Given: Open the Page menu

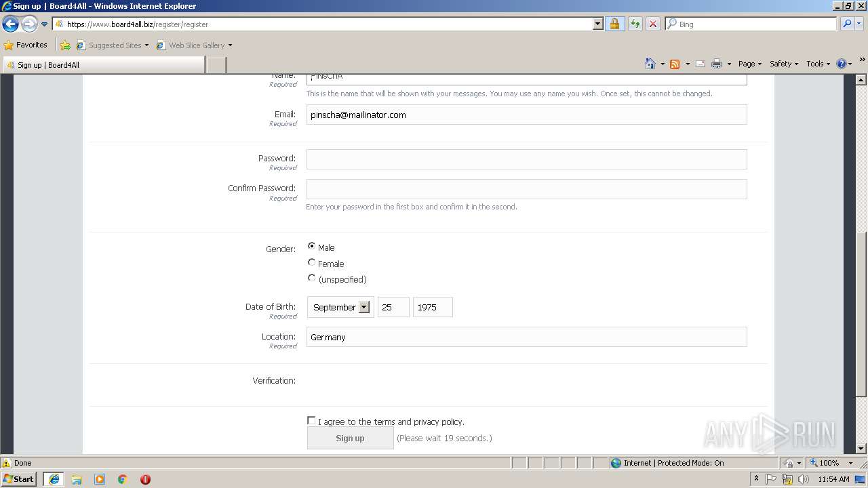Looking at the screenshot, I should [x=750, y=64].
